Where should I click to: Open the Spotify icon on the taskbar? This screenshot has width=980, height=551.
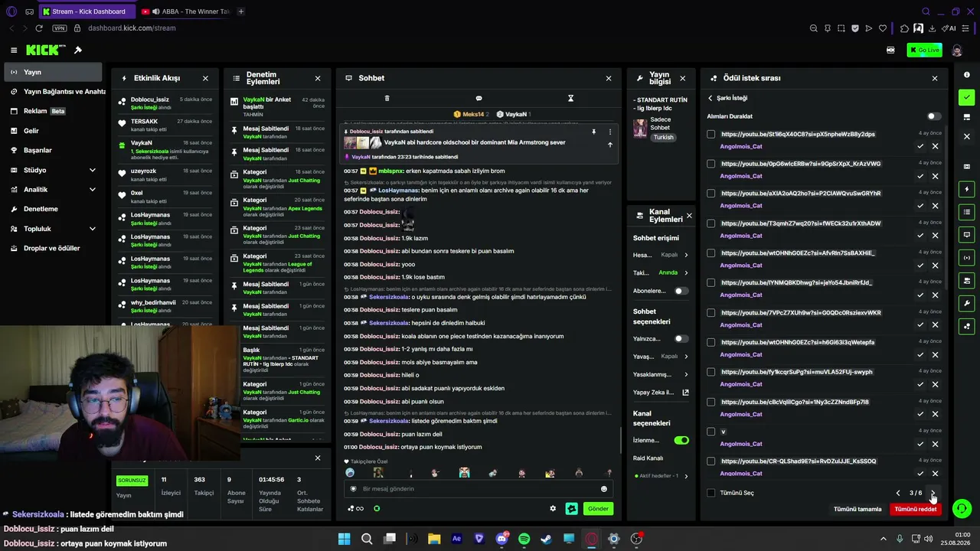tap(524, 539)
